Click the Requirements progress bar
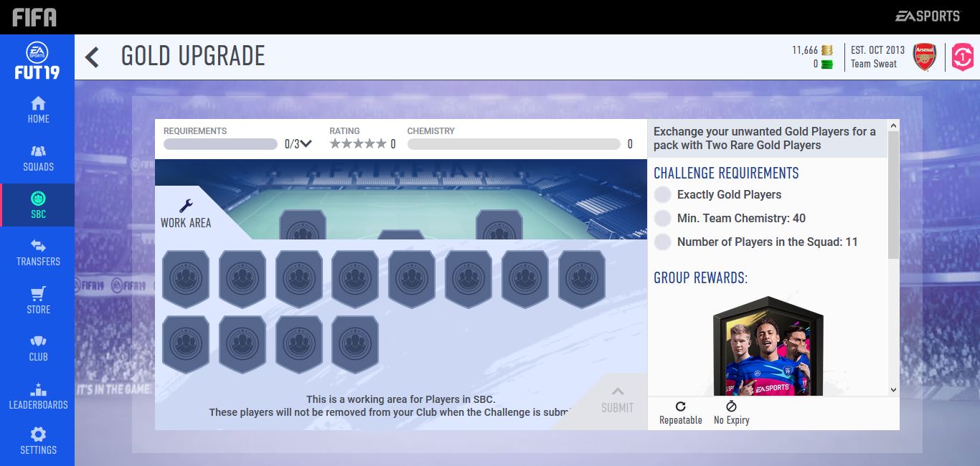Image resolution: width=980 pixels, height=466 pixels. coord(220,144)
